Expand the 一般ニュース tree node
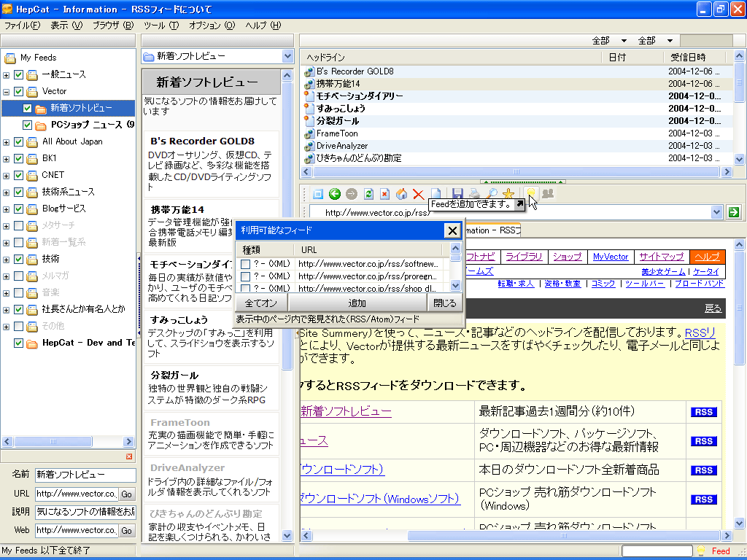The height and width of the screenshot is (560, 747). 6,75
